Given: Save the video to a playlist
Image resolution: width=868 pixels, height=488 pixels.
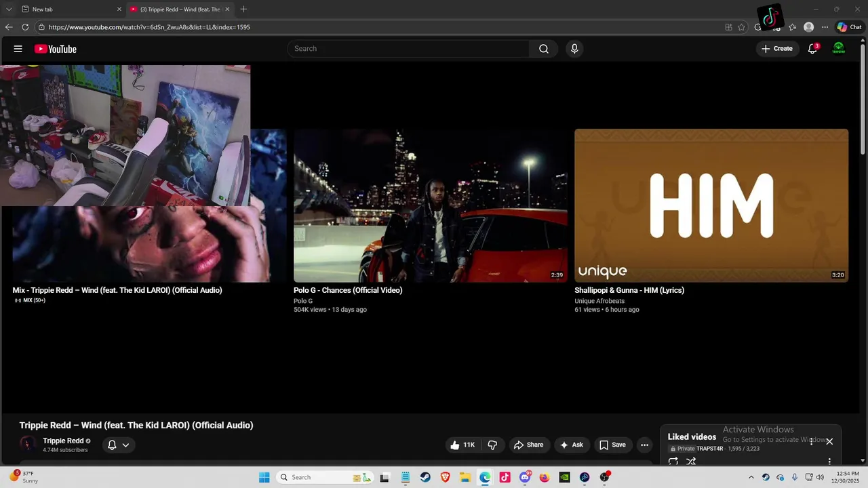Looking at the screenshot, I should click(612, 445).
